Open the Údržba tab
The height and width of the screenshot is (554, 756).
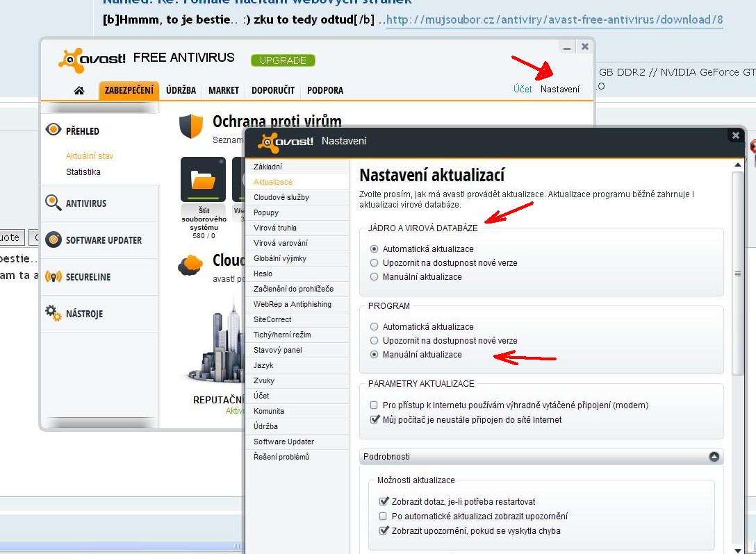181,90
